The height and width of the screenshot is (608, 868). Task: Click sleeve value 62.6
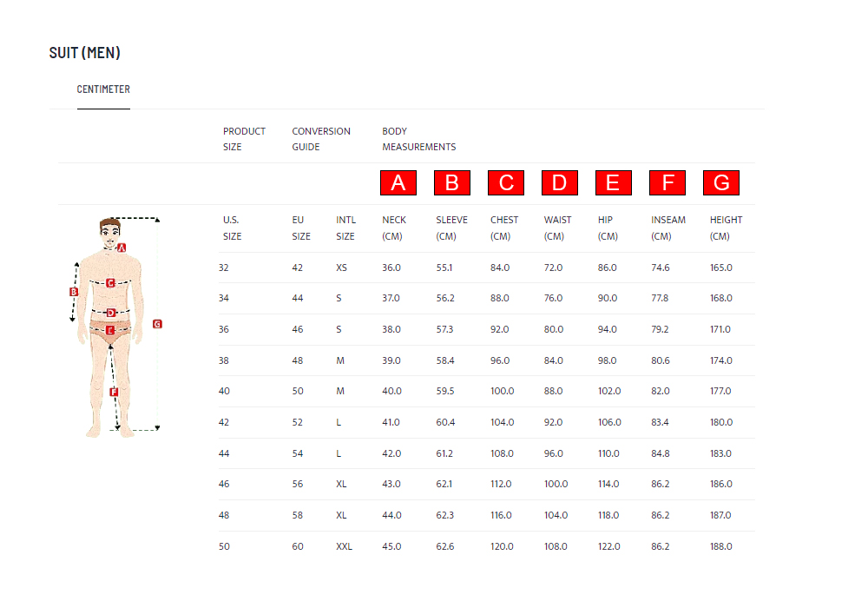click(x=445, y=546)
